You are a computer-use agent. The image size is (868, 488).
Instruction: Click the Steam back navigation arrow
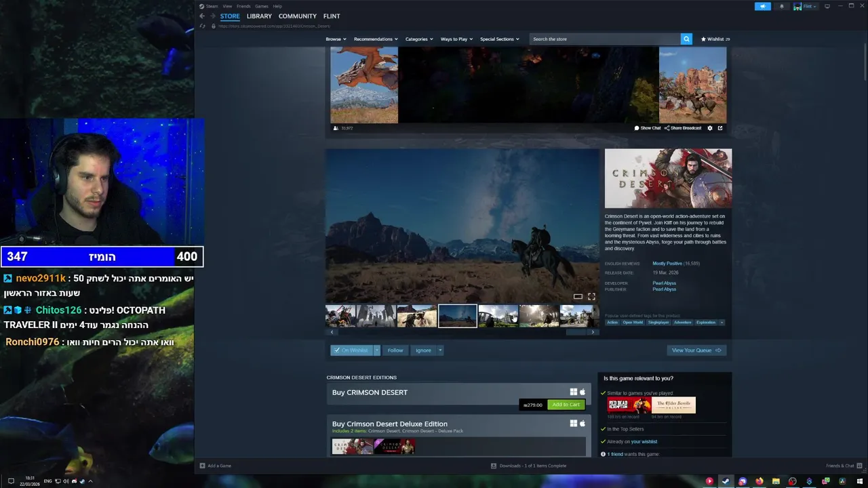tap(201, 16)
